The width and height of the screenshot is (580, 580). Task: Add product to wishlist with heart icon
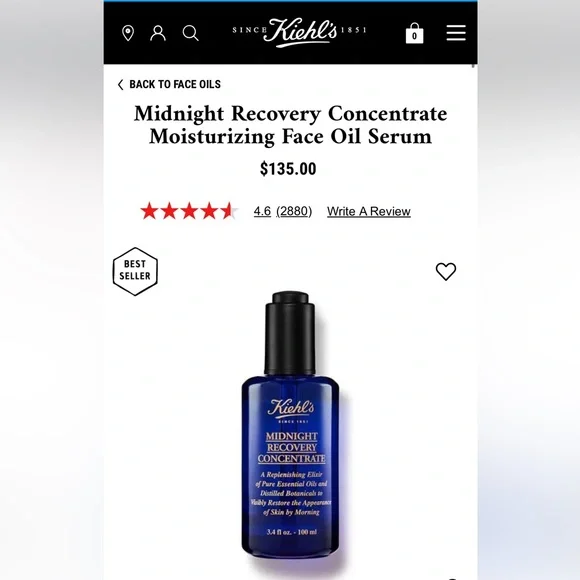[x=446, y=272]
